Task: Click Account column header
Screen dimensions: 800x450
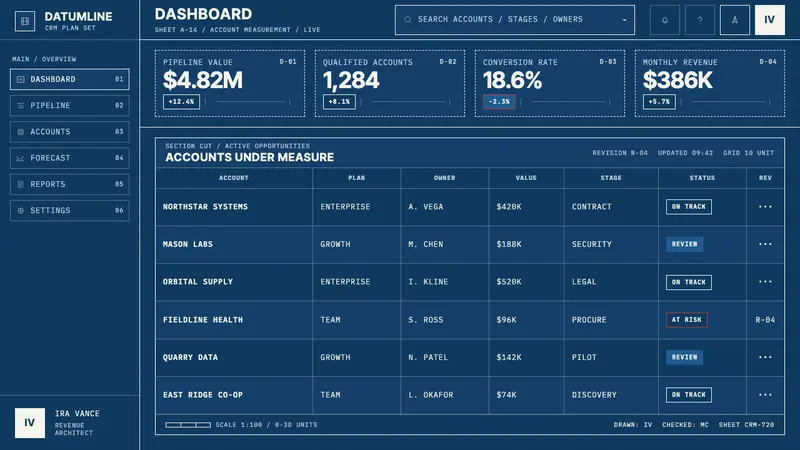Action: click(x=234, y=178)
